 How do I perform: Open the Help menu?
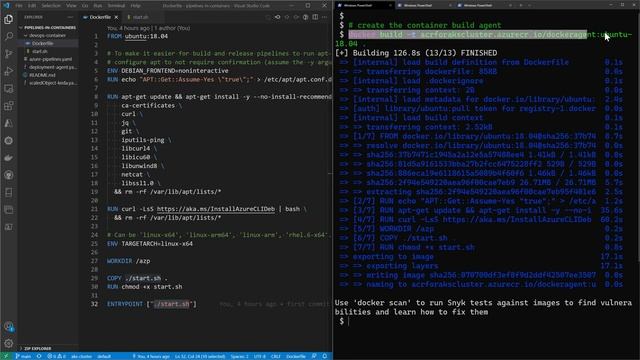coord(136,6)
